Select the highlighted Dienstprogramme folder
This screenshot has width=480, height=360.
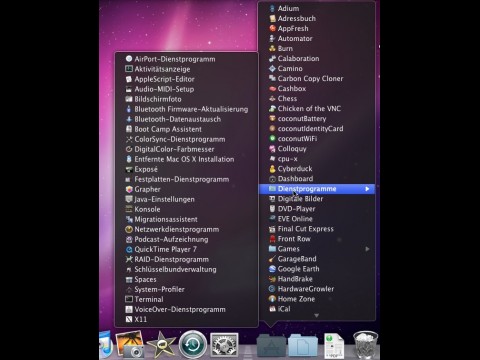[x=317, y=189]
